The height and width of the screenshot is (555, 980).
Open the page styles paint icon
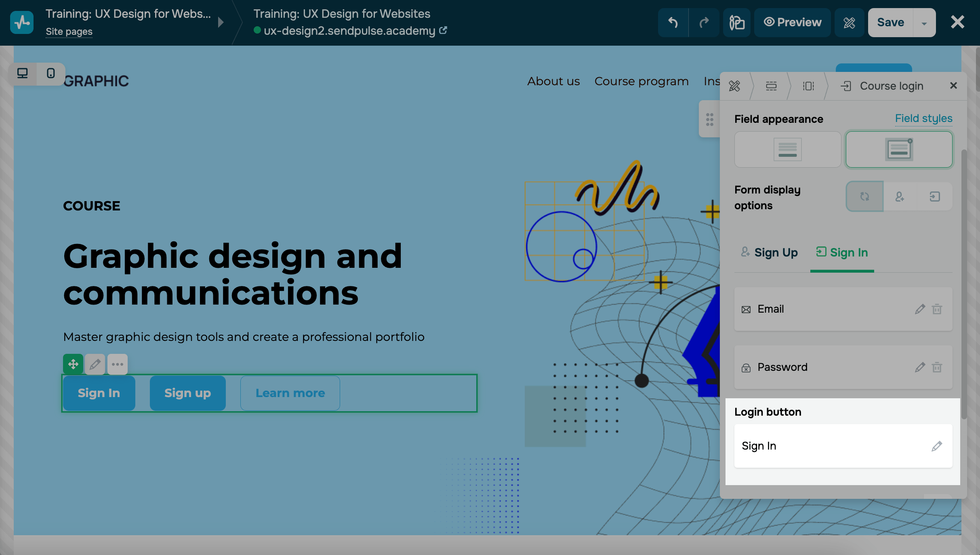(x=736, y=22)
